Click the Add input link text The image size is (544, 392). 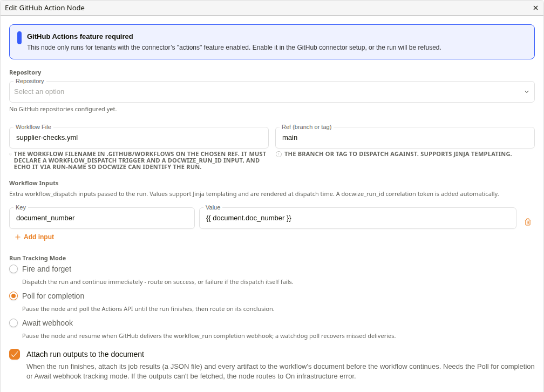pos(39,237)
